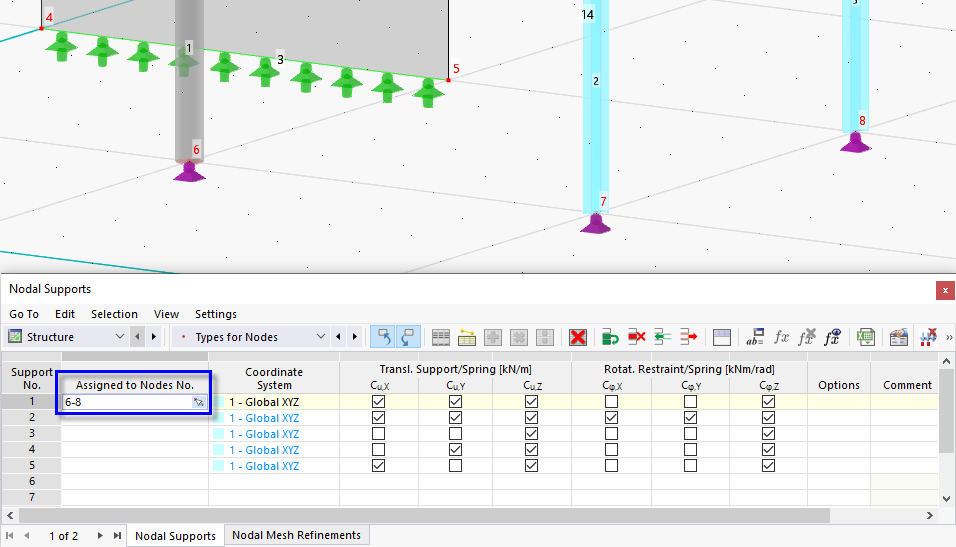Select support row number 5
956x547 pixels.
coord(32,465)
